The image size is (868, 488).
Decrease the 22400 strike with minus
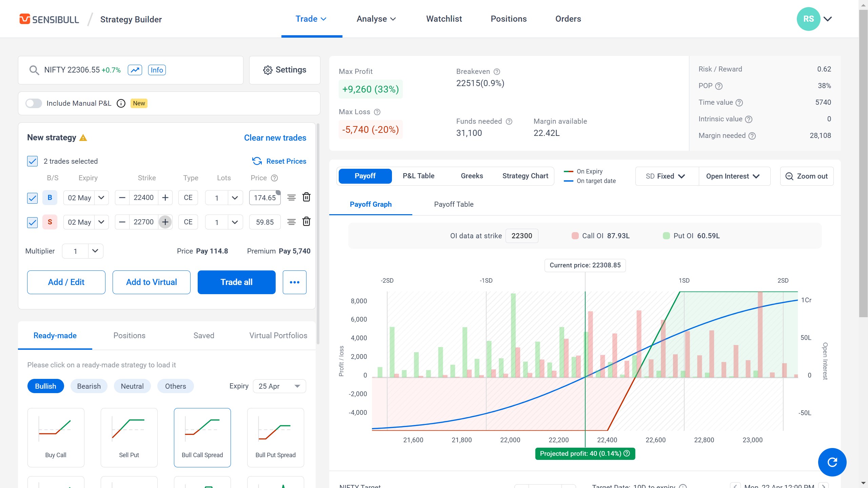pos(122,198)
